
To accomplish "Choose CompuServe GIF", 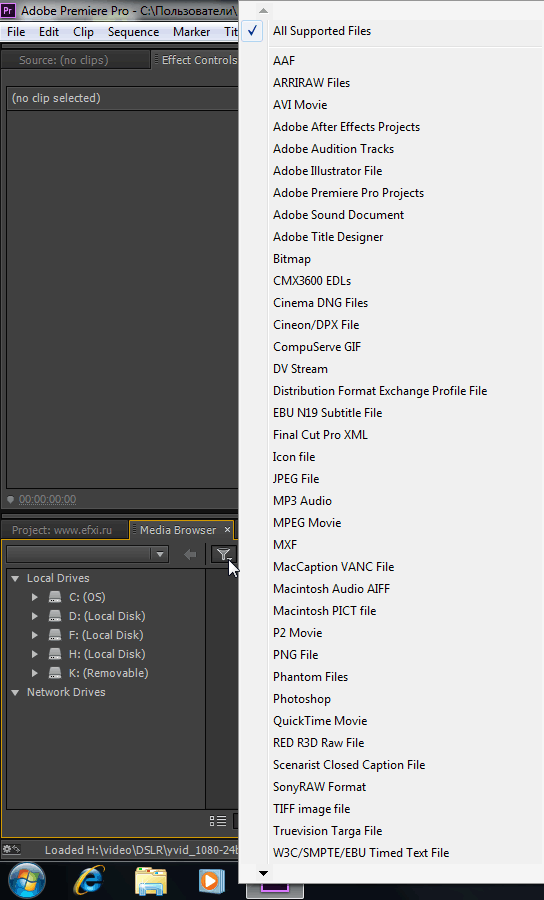I will [317, 347].
